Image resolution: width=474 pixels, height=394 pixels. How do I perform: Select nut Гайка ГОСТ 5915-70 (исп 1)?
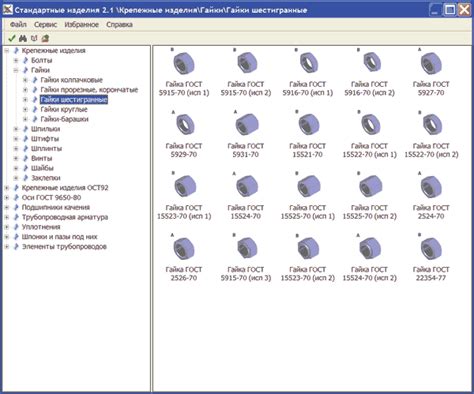pyautogui.click(x=184, y=72)
